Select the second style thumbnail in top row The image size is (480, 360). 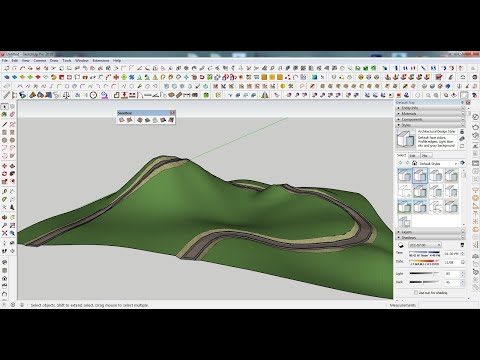click(420, 175)
